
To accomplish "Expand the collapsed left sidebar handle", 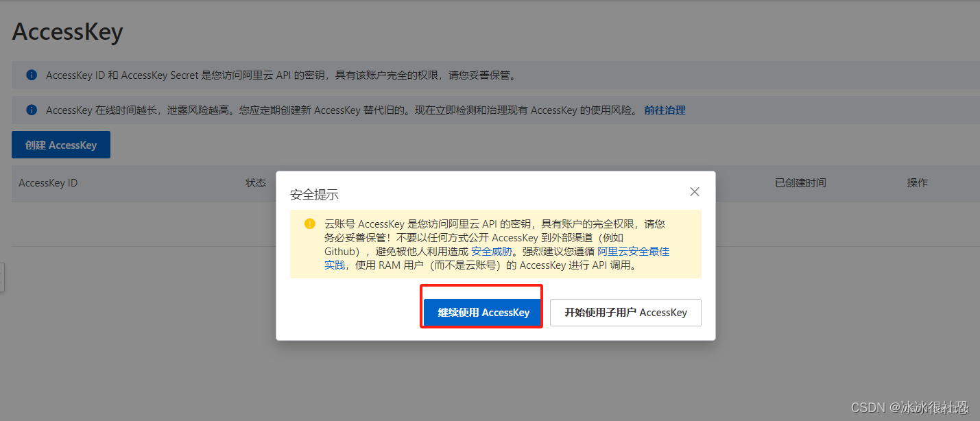I will (x=2, y=277).
